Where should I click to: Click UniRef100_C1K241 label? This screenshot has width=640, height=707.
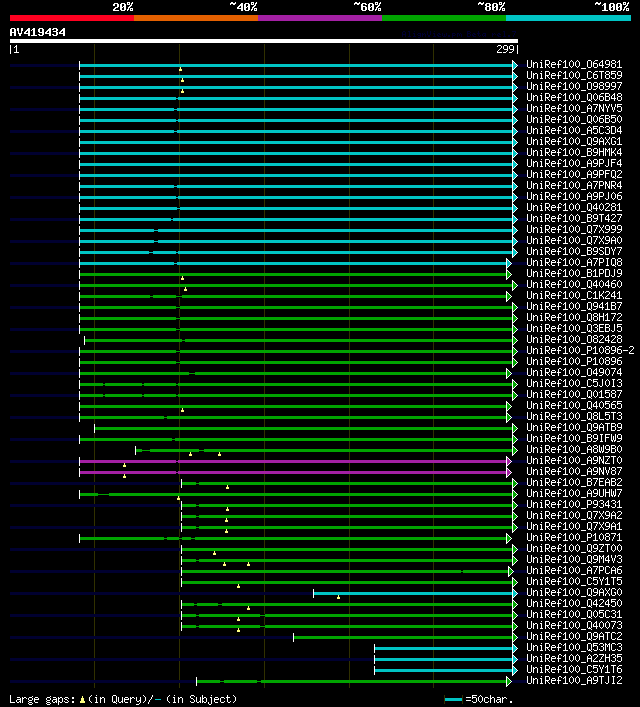(x=574, y=296)
